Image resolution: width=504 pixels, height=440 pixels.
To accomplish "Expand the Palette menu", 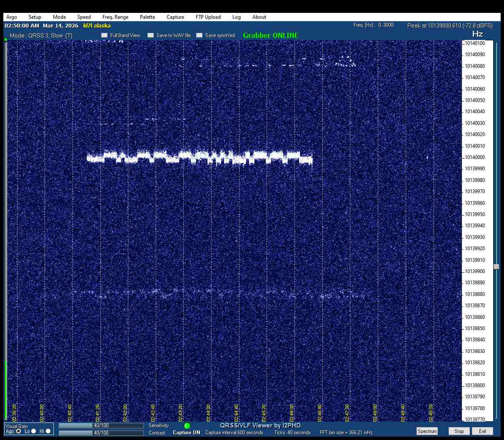I will (147, 17).
